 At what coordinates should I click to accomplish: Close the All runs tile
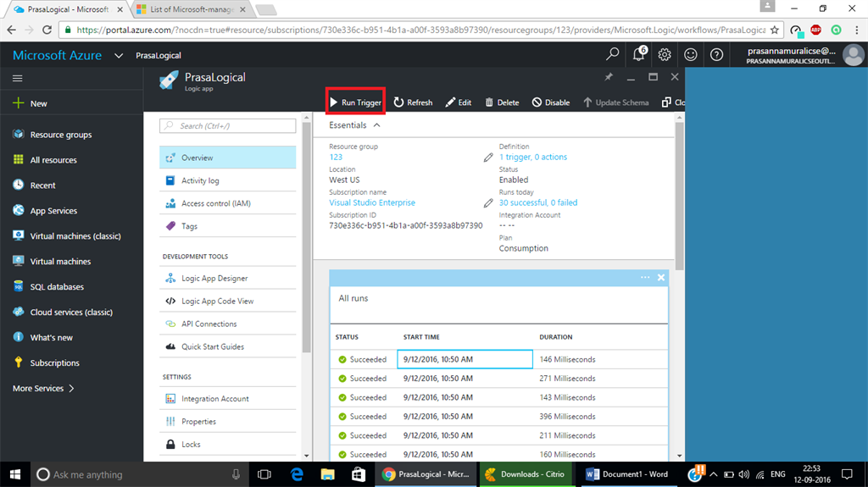pyautogui.click(x=661, y=277)
